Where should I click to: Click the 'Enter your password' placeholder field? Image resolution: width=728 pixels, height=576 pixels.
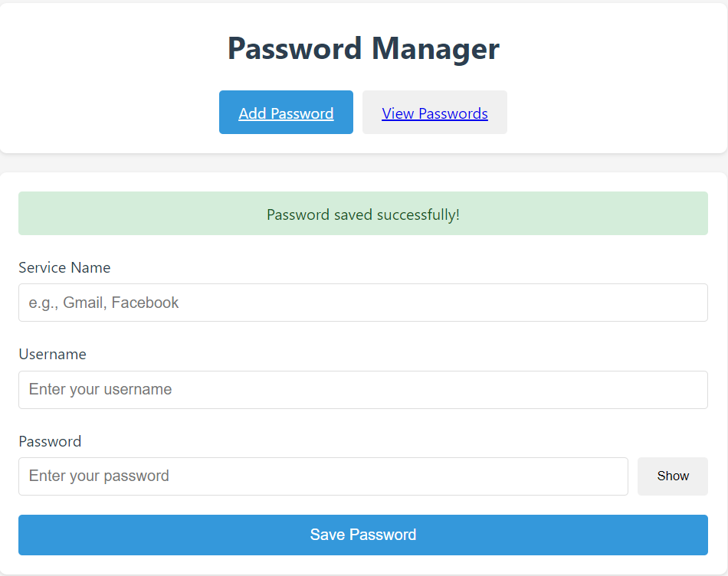click(x=323, y=476)
